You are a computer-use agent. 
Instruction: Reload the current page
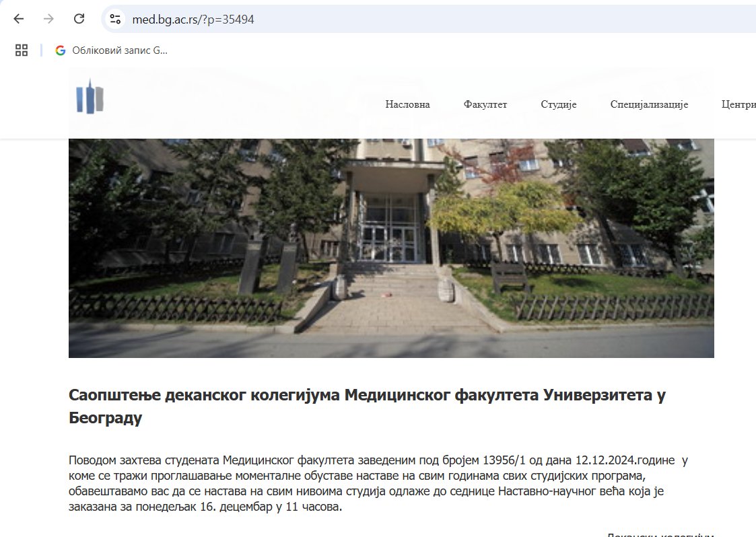click(77, 20)
